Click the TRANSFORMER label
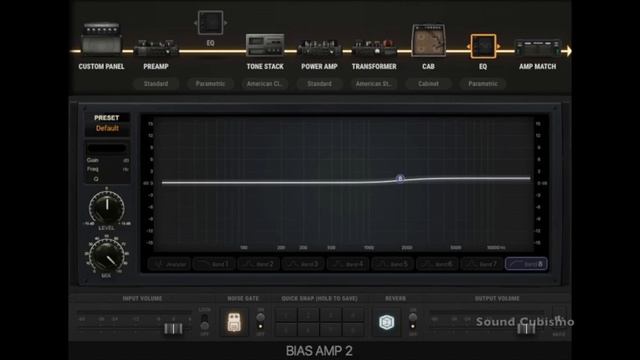Viewport: 640px width, 360px height. [374, 67]
